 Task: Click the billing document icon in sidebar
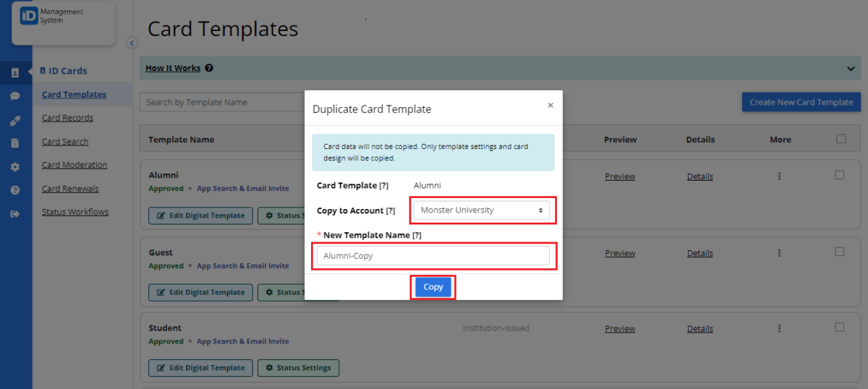[15, 143]
